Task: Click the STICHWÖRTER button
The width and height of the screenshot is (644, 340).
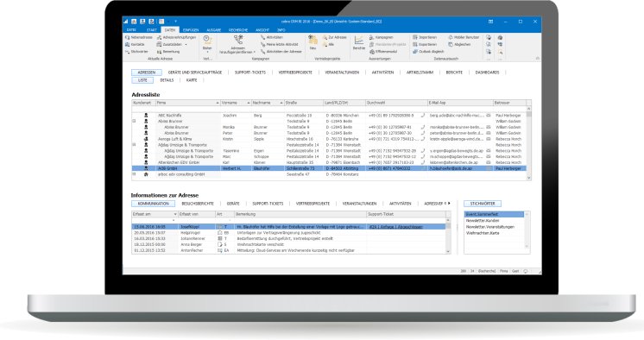Action: 483,204
